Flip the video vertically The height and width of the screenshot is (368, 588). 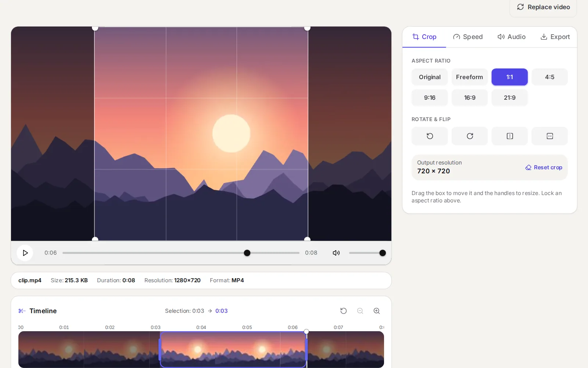click(x=550, y=136)
